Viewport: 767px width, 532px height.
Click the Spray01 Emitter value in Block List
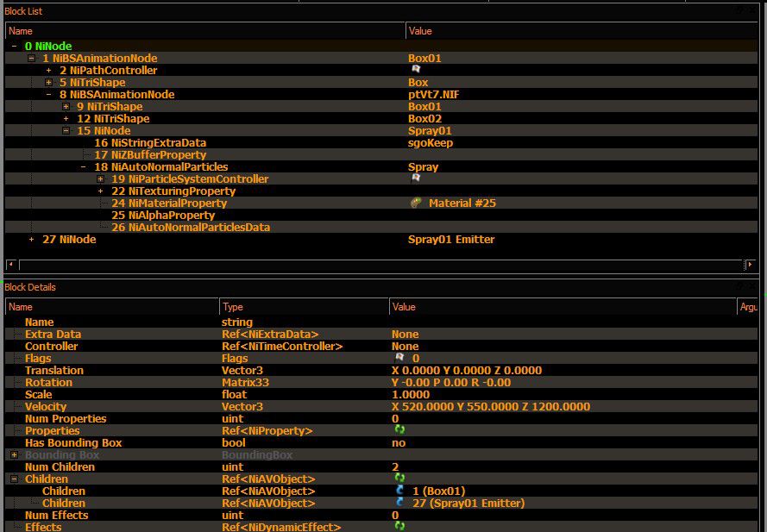(x=451, y=239)
